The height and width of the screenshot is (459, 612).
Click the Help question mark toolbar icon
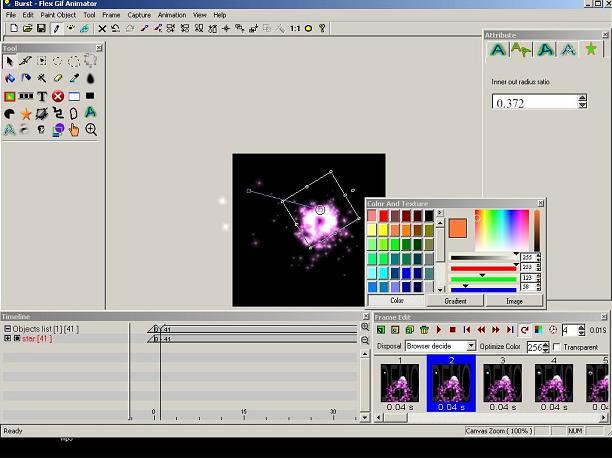click(322, 28)
